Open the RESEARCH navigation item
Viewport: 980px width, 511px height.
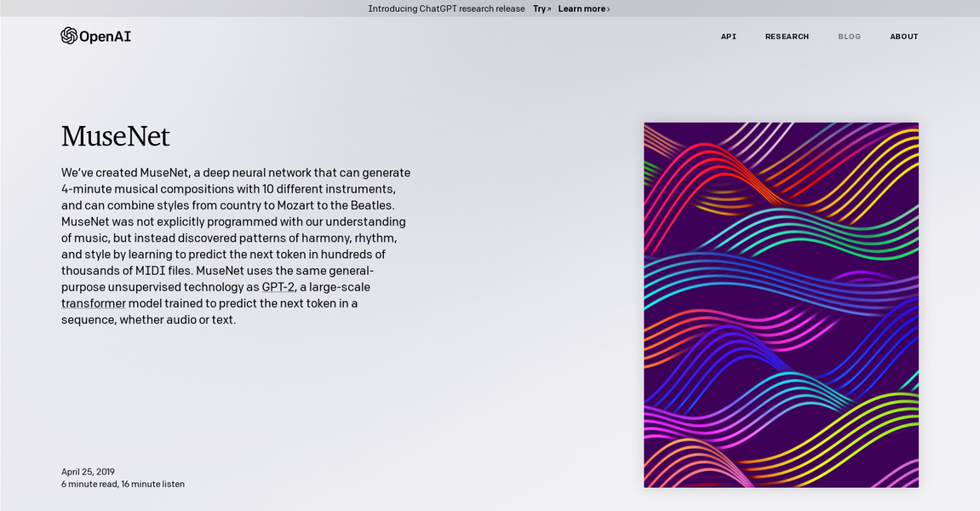(x=787, y=37)
